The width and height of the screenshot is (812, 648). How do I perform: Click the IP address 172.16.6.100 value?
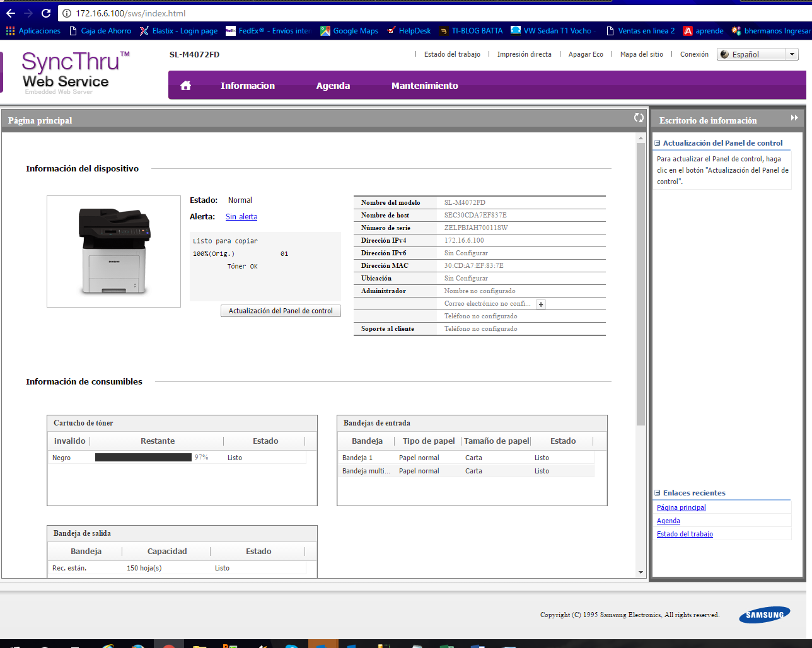464,240
